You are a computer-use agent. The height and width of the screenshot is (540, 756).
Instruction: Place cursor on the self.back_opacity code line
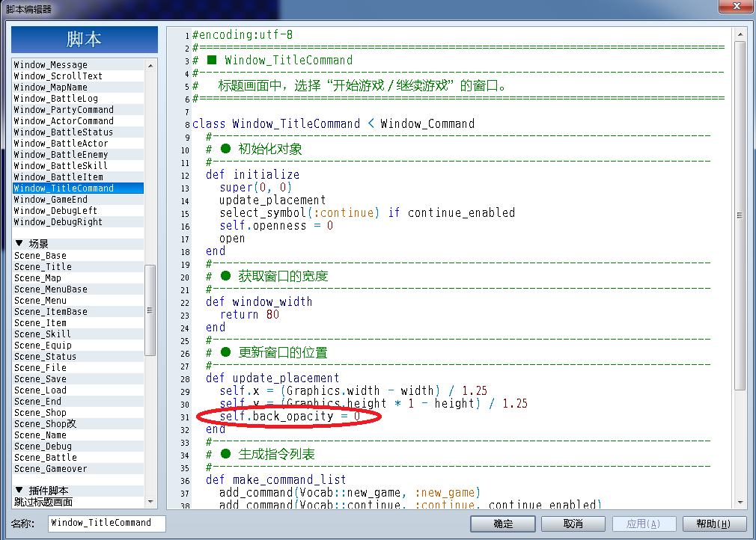[x=290, y=416]
